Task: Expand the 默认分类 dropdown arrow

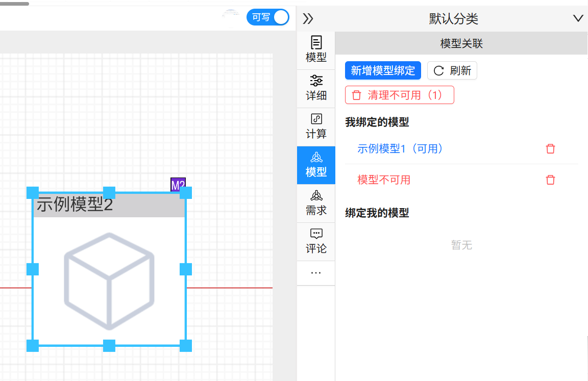Action: click(x=578, y=18)
